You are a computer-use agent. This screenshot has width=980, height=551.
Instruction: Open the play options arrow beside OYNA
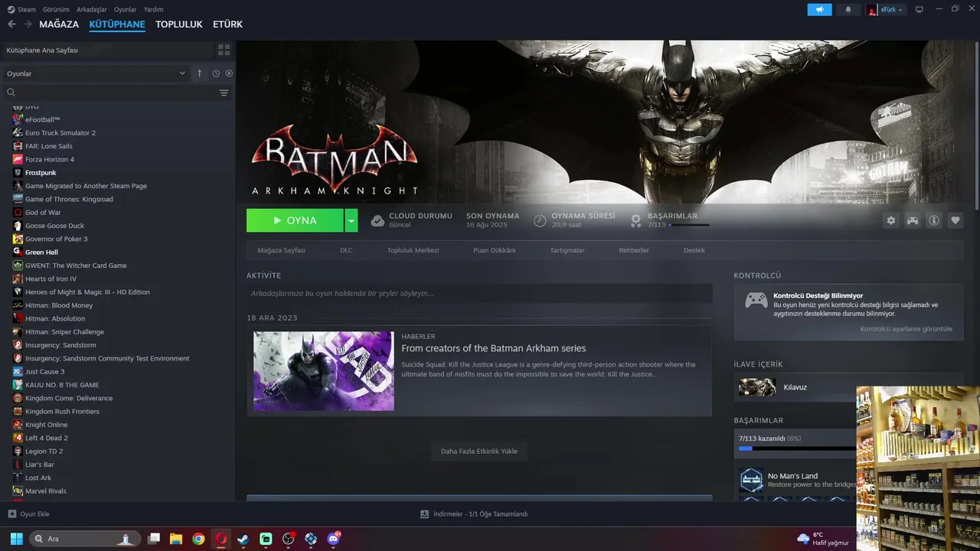pyautogui.click(x=351, y=220)
